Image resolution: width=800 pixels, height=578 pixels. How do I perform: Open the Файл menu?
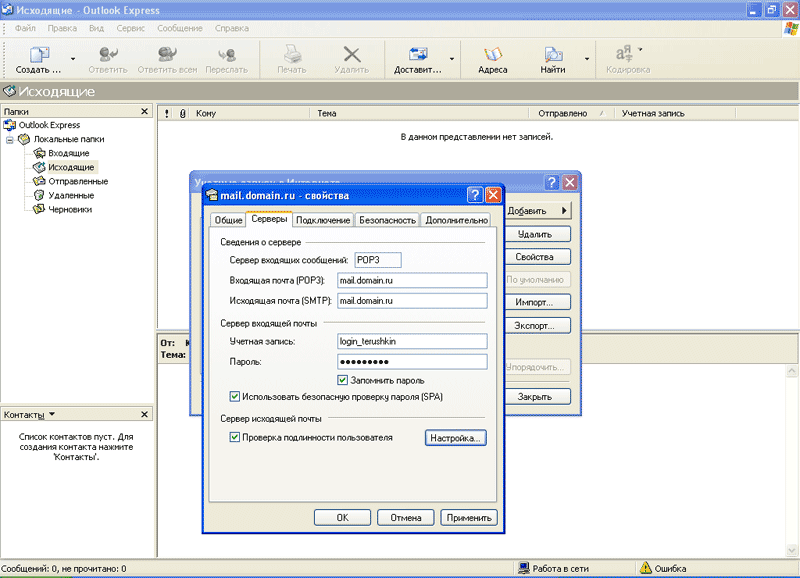[25, 28]
